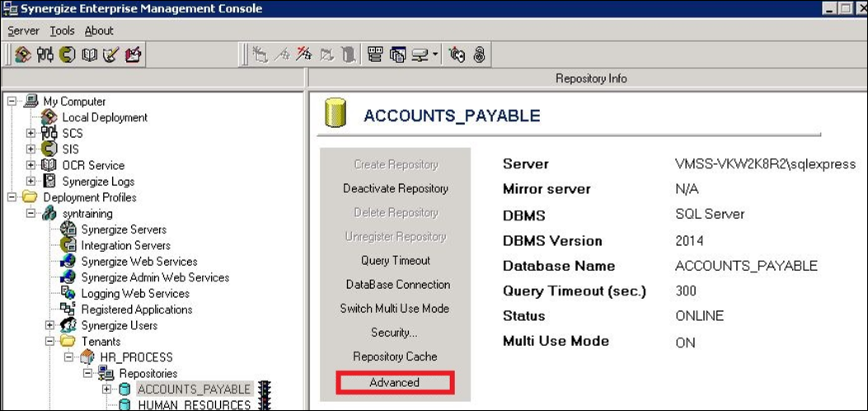Image resolution: width=868 pixels, height=411 pixels.
Task: Expand the SCS tree node
Action: click(30, 133)
